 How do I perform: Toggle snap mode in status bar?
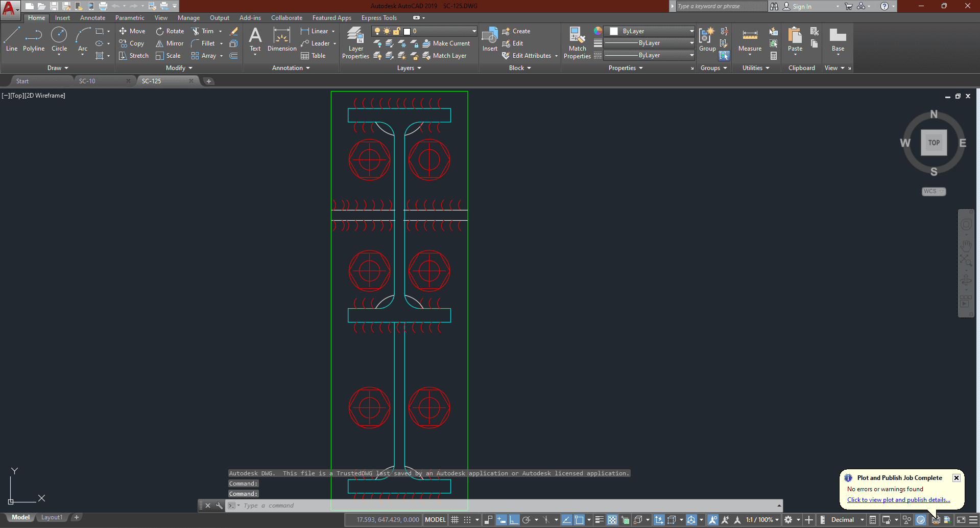(467, 520)
